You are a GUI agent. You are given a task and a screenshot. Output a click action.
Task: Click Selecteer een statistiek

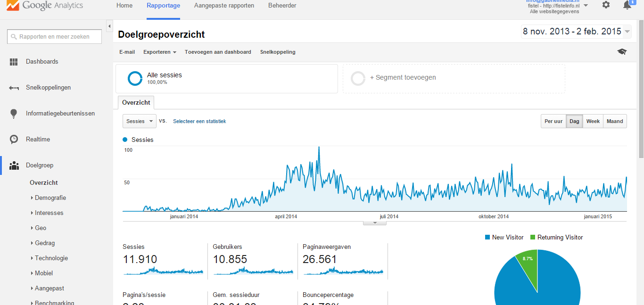199,121
